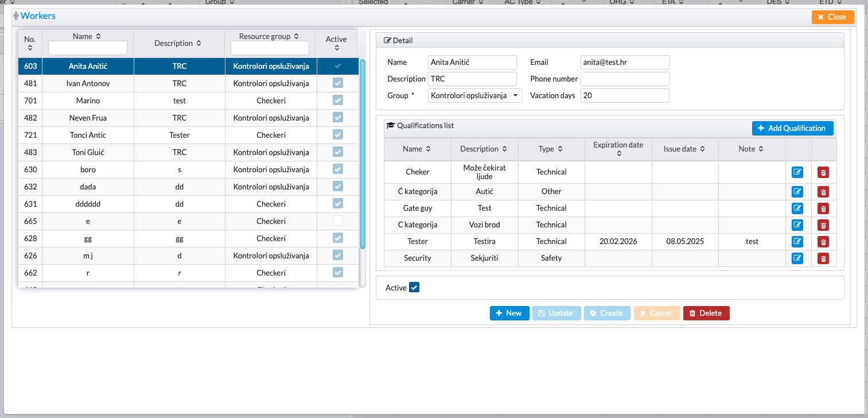
Task: Click edit icon for Tester qualification
Action: tap(797, 242)
